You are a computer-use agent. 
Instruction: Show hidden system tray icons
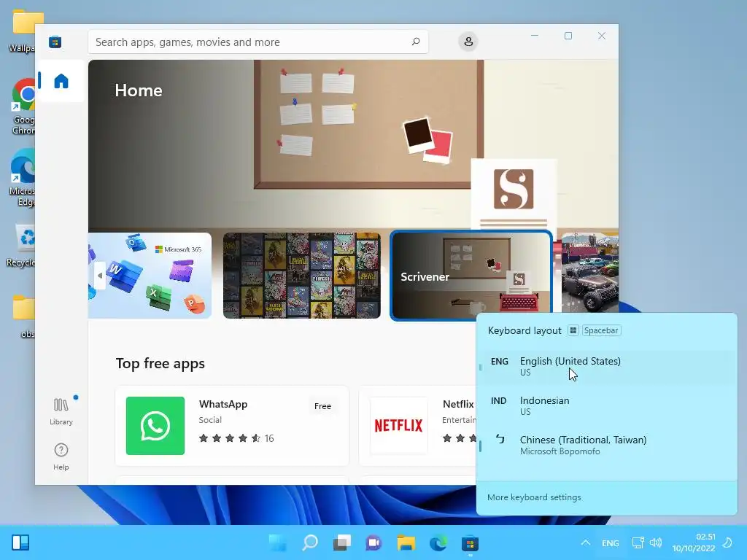586,542
